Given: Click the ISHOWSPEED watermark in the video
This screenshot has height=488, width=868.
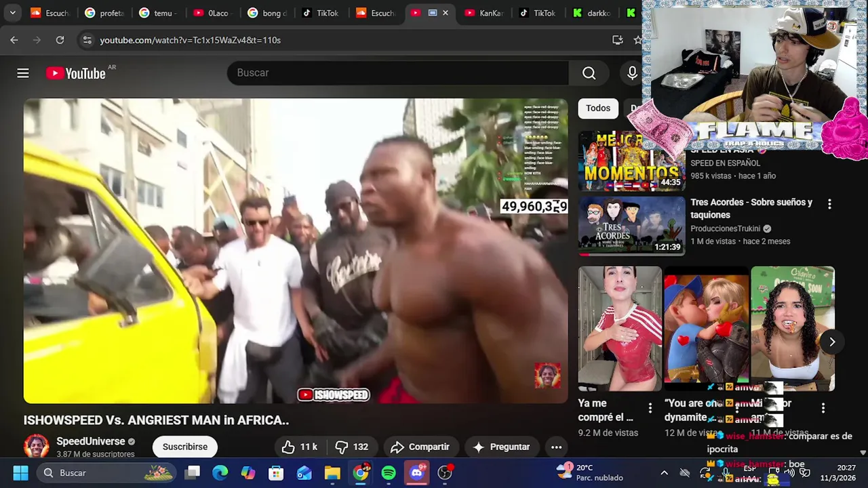Looking at the screenshot, I should pos(334,394).
